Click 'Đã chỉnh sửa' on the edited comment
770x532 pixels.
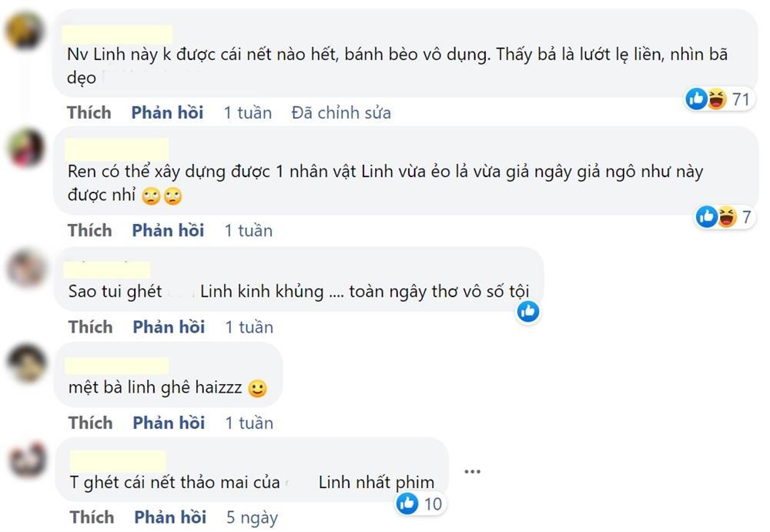341,112
